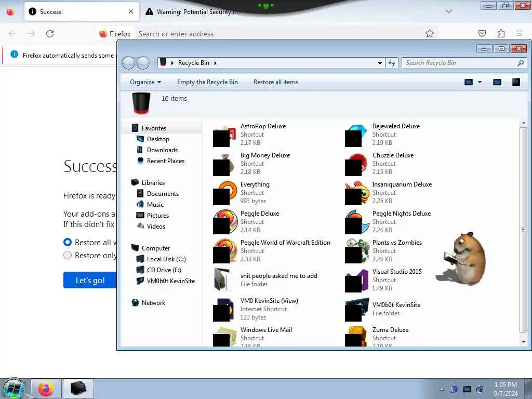
Task: Click the Search Recycle Bin field
Action: [x=464, y=63]
